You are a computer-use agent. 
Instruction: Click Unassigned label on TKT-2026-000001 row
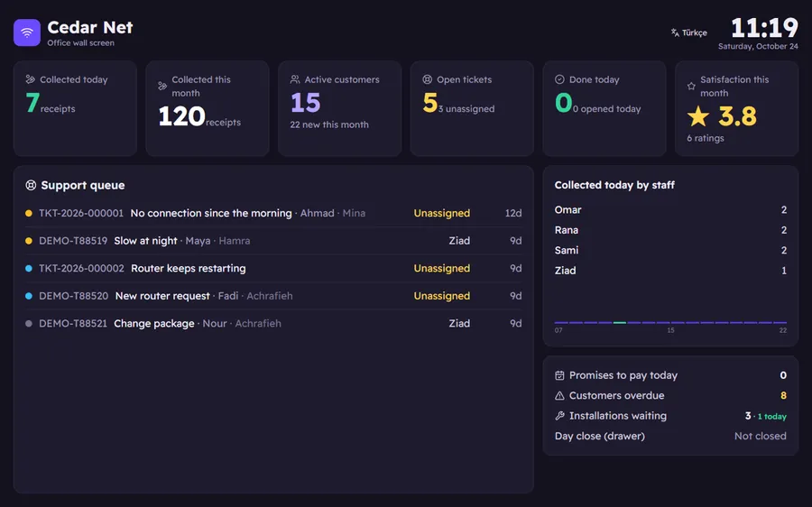[442, 213]
